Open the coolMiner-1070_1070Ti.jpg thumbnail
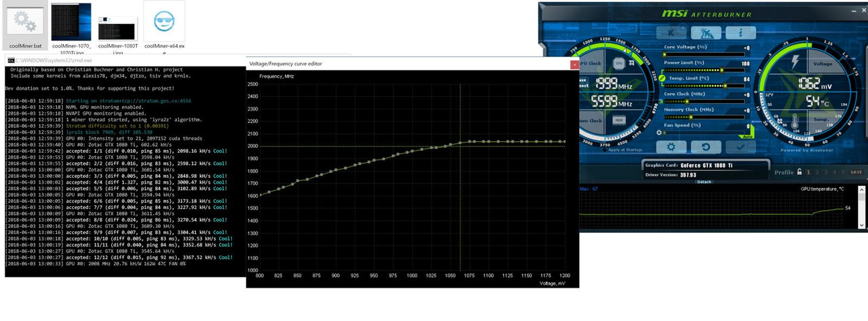Screen dimensions: 868x321 click(x=71, y=22)
